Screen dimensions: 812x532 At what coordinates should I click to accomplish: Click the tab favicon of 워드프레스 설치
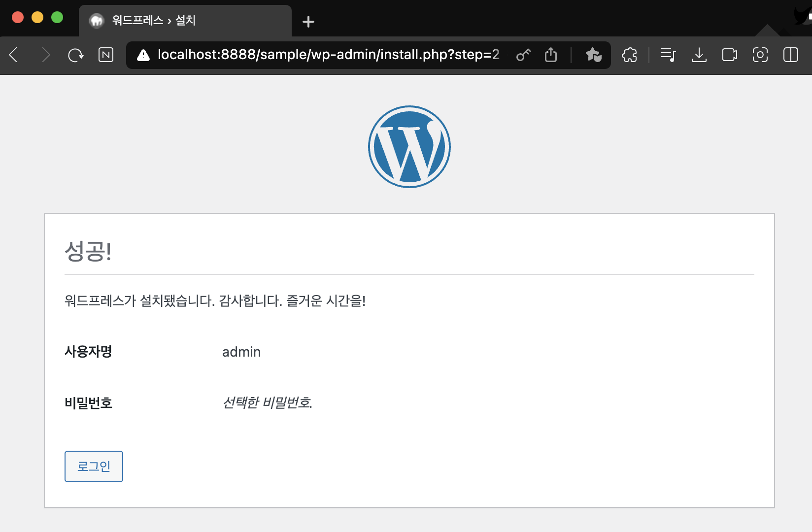pos(97,21)
